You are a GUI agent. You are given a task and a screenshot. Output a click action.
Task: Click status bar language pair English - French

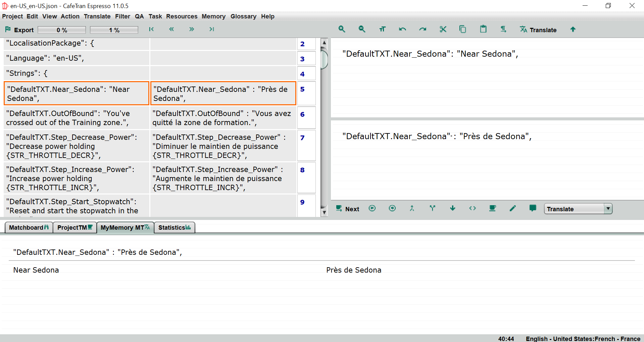(x=583, y=339)
